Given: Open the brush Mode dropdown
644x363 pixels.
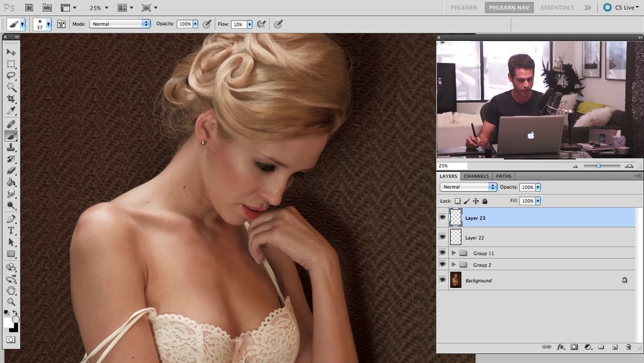Looking at the screenshot, I should 120,24.
